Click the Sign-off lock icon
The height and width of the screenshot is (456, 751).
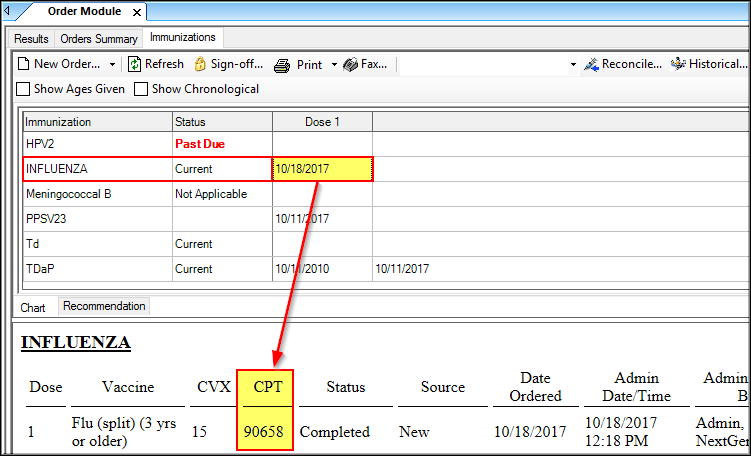(x=199, y=64)
